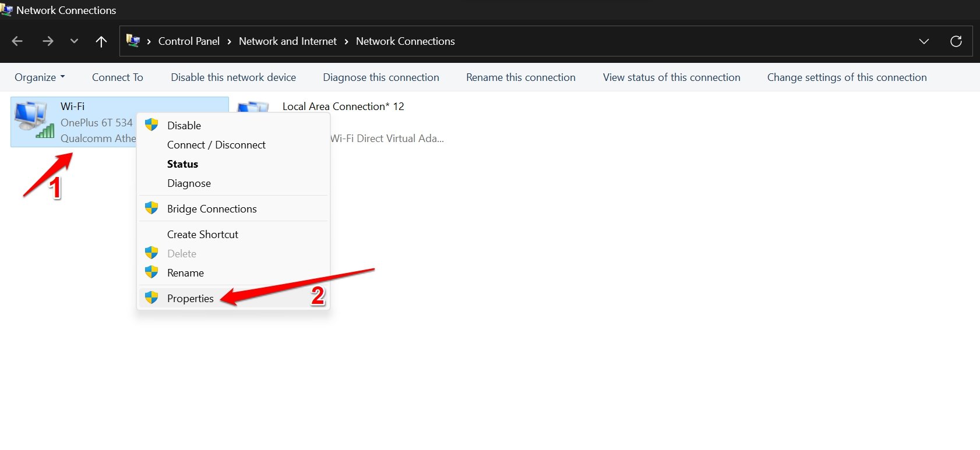
Task: Click Change settings of this connection
Action: (x=847, y=77)
